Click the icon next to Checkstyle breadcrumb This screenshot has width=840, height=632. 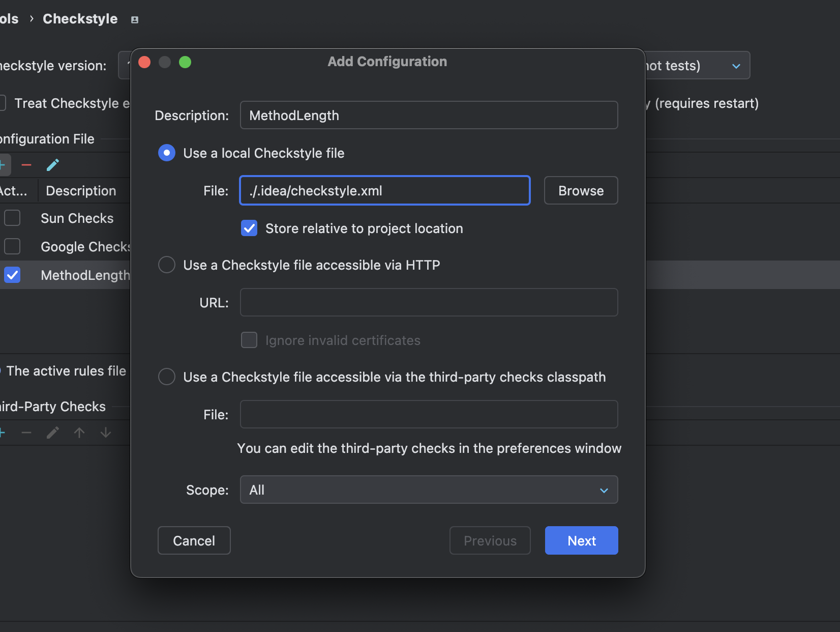point(135,20)
